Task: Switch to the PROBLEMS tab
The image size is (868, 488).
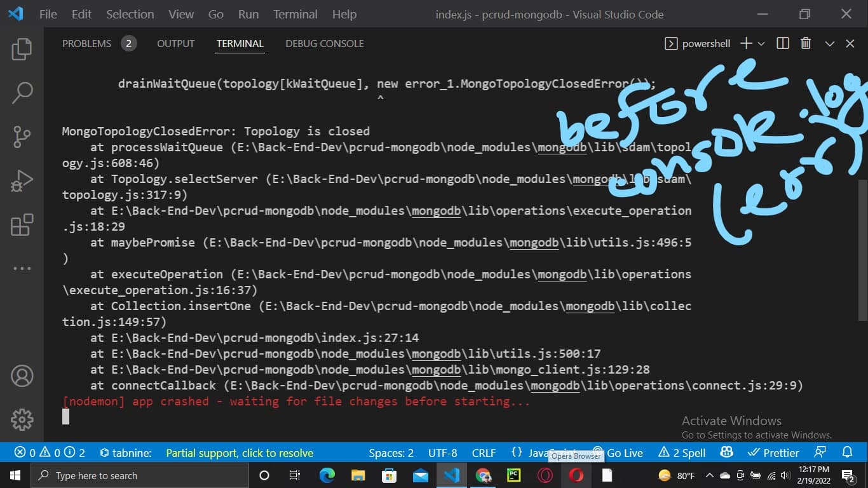Action: point(86,43)
